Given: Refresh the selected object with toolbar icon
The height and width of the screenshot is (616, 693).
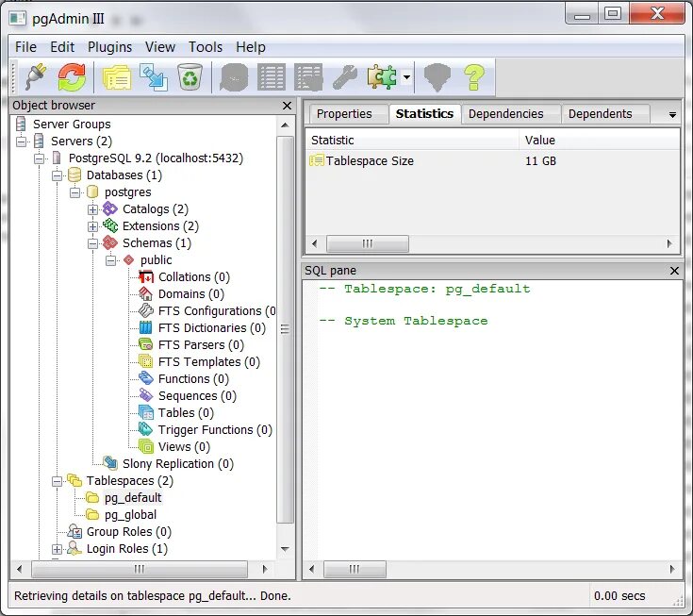Looking at the screenshot, I should tap(72, 77).
